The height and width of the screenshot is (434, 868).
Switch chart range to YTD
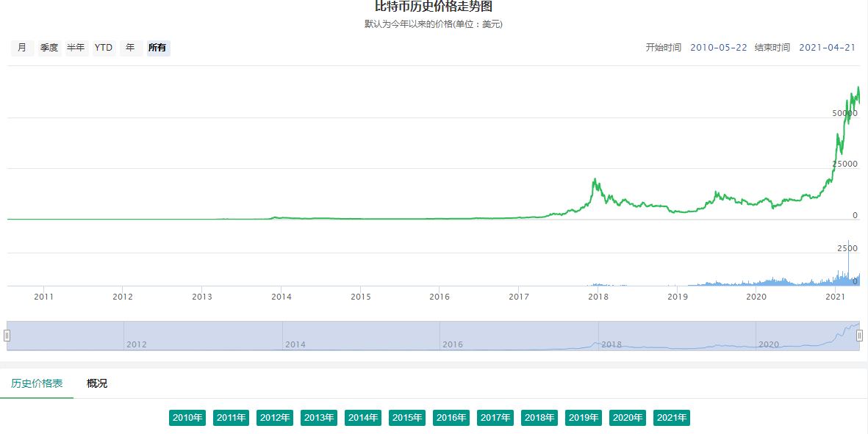pyautogui.click(x=104, y=48)
